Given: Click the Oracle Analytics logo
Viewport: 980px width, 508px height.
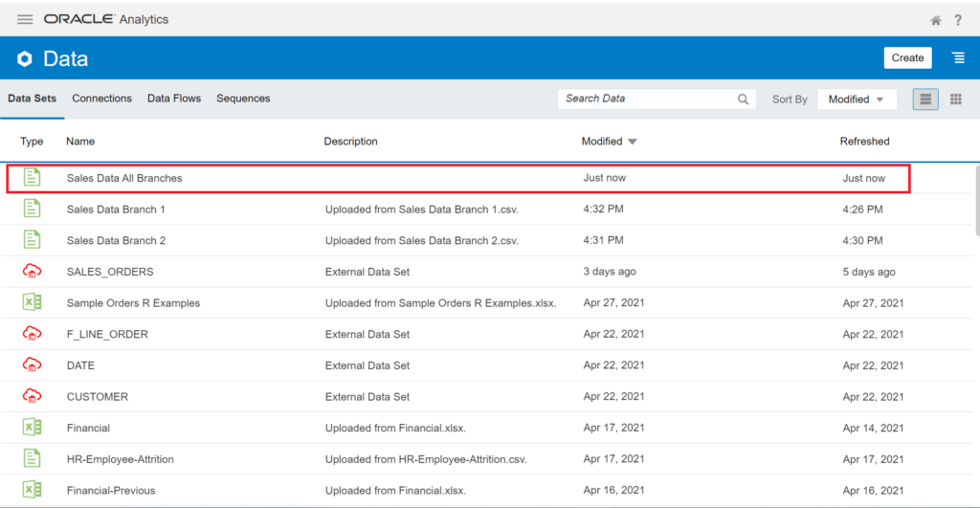Looking at the screenshot, I should pyautogui.click(x=105, y=19).
